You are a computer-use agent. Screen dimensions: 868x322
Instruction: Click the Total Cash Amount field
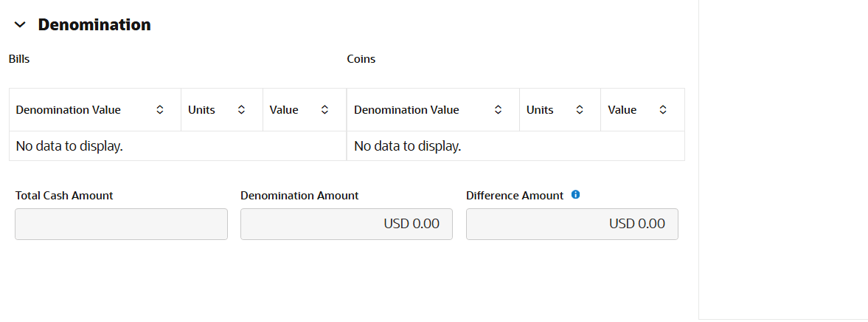121,224
